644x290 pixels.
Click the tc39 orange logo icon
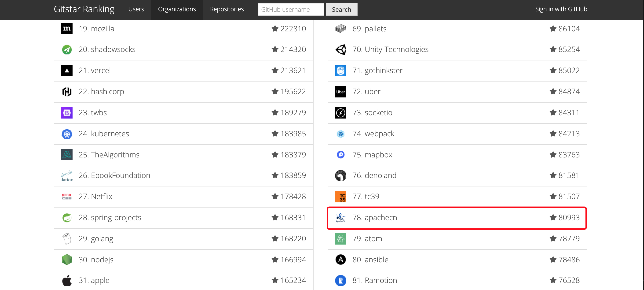tap(340, 197)
